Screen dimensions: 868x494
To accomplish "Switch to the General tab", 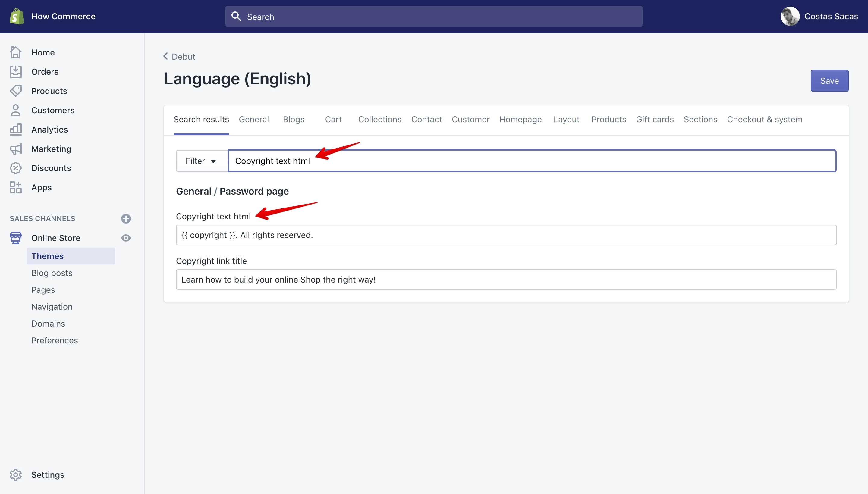I will (254, 119).
